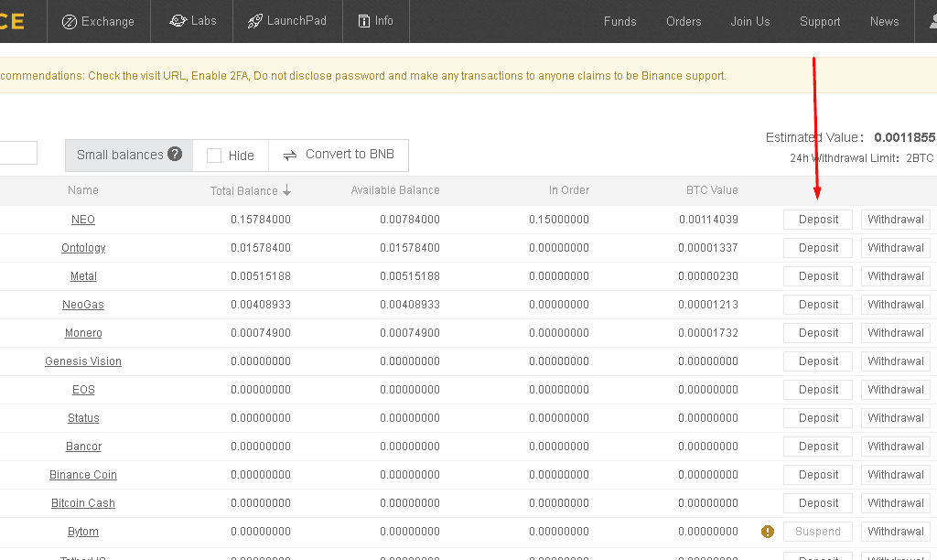Click Deposit for EOS
This screenshot has height=560, width=937.
(x=818, y=390)
